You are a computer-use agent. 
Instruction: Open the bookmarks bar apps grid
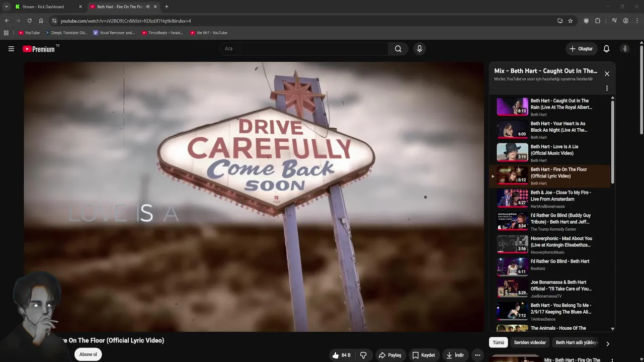click(x=6, y=33)
